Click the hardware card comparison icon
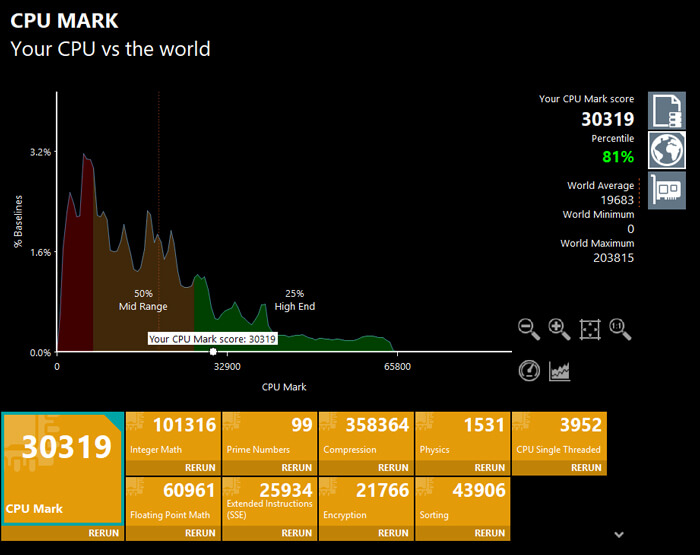 [x=666, y=189]
